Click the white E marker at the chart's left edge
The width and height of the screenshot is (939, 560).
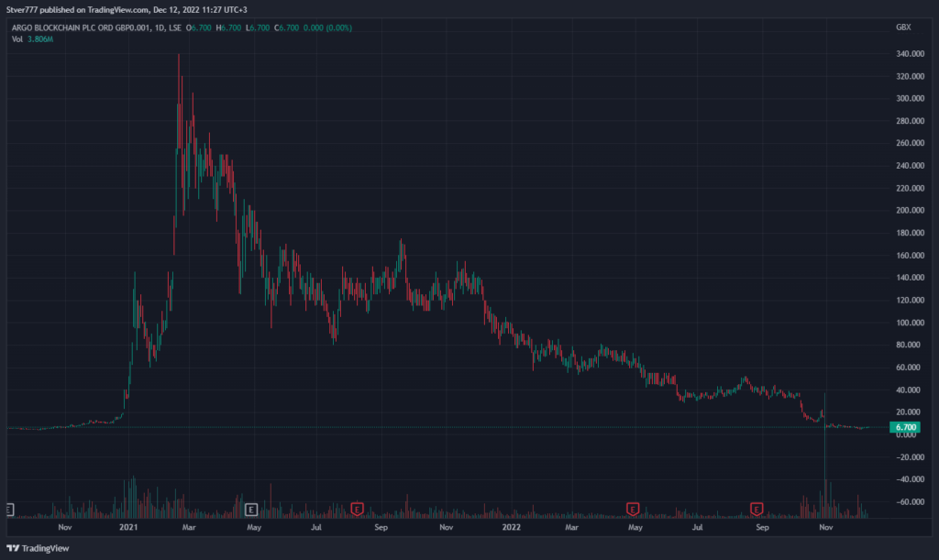(10, 508)
